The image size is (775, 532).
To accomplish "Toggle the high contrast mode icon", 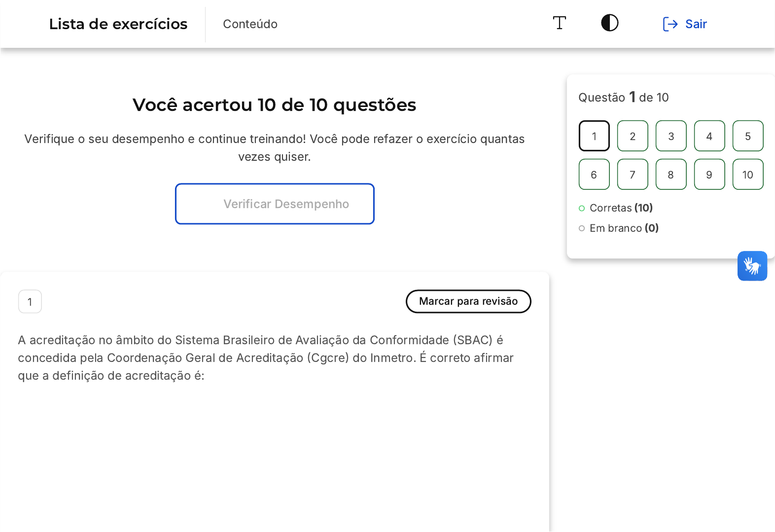I will click(x=610, y=23).
